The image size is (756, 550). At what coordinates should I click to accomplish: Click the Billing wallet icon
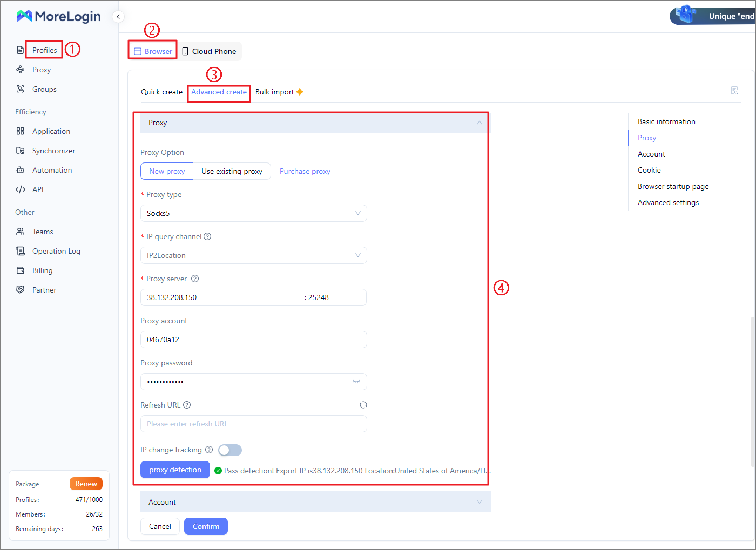[x=20, y=270]
